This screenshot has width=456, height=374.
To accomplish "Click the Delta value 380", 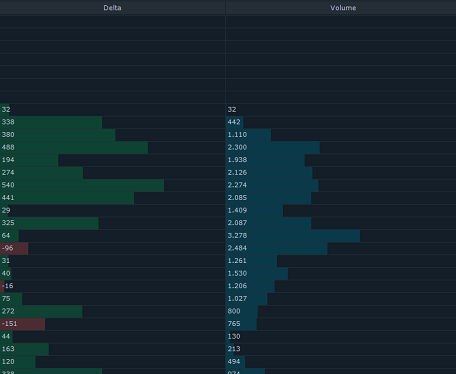I will 8,134.
